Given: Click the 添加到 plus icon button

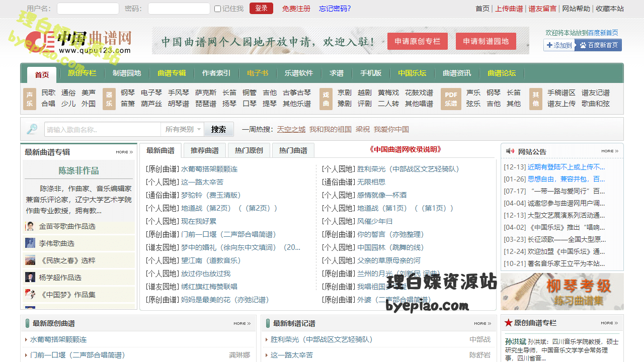Looking at the screenshot, I should (558, 45).
